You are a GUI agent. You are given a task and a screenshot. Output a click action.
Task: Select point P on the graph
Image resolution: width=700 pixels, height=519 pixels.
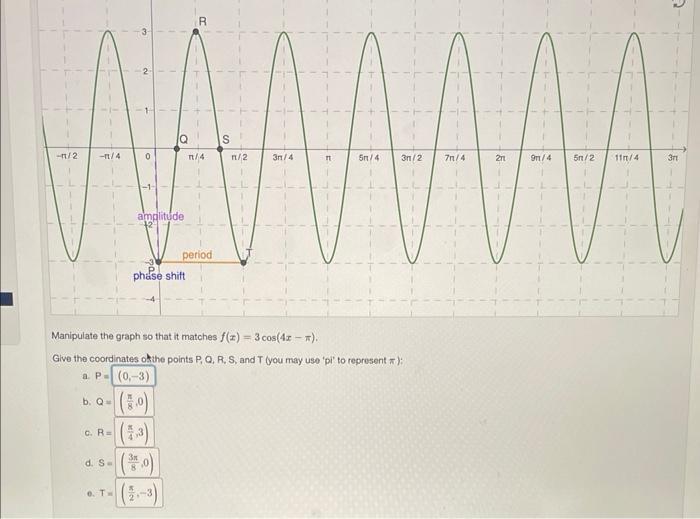[x=158, y=262]
